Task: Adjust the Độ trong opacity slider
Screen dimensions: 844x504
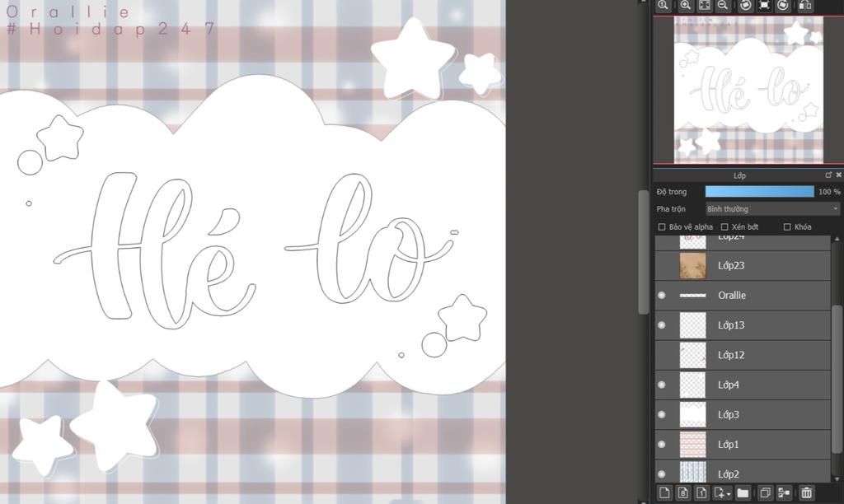Action: [759, 192]
